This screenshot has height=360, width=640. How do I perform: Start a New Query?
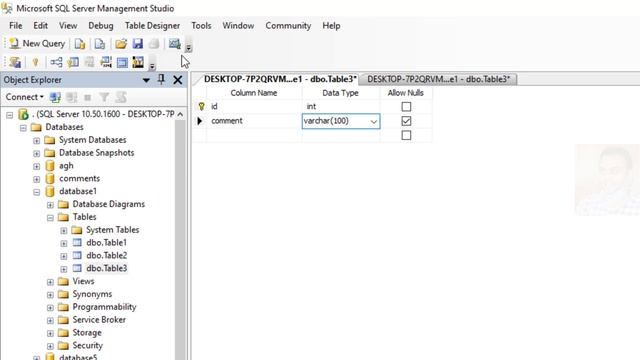[x=37, y=43]
